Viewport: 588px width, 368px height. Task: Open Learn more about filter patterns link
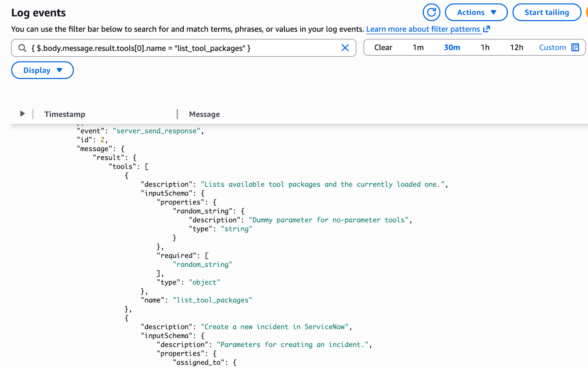pos(423,29)
